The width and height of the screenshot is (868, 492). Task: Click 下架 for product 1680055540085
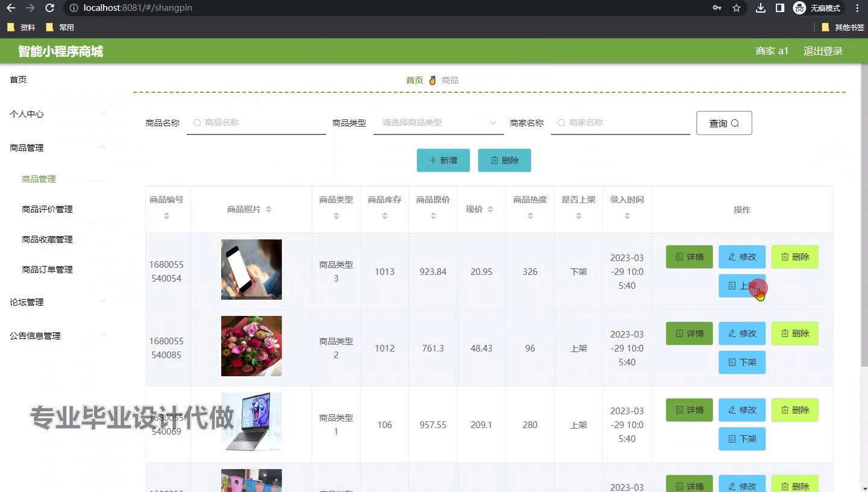(x=742, y=362)
